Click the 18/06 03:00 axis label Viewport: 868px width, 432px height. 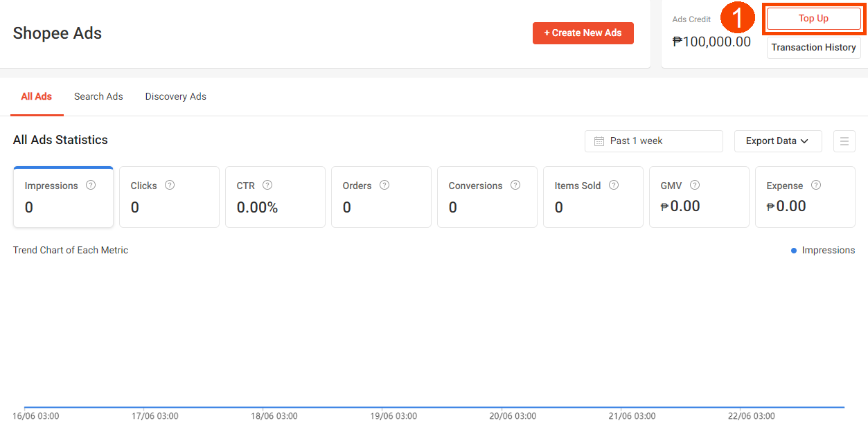click(274, 416)
